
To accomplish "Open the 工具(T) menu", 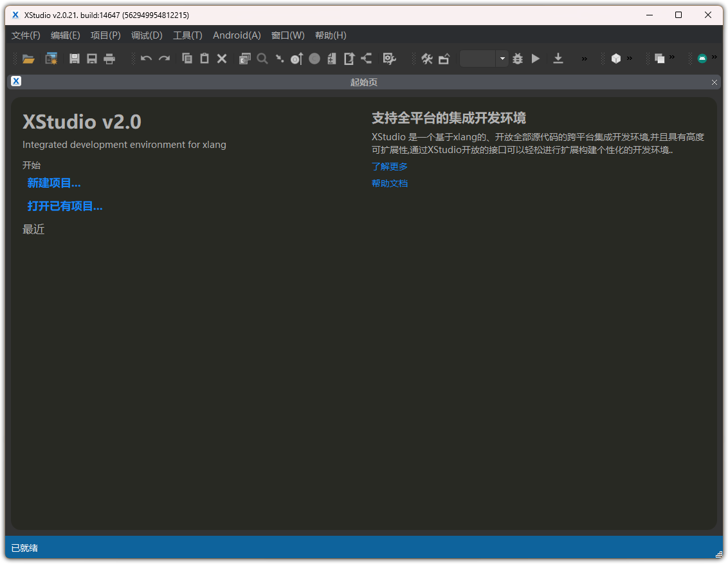I will click(188, 35).
